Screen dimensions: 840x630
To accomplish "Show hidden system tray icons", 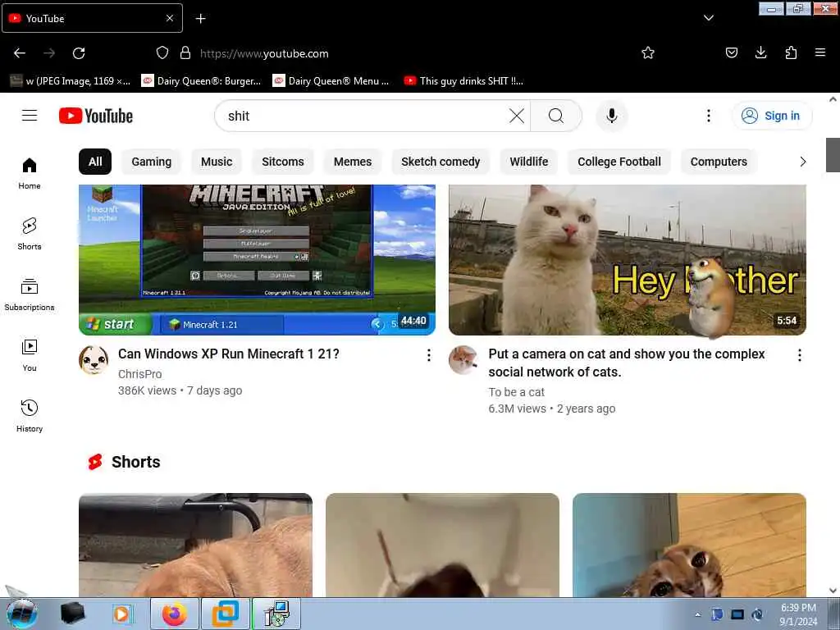I will pyautogui.click(x=697, y=614).
